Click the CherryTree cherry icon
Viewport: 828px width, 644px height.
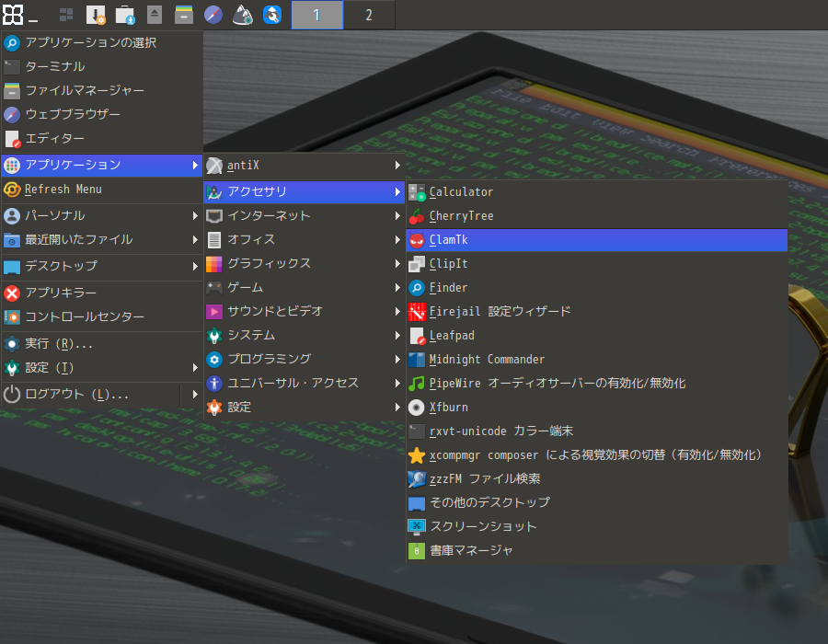point(417,216)
